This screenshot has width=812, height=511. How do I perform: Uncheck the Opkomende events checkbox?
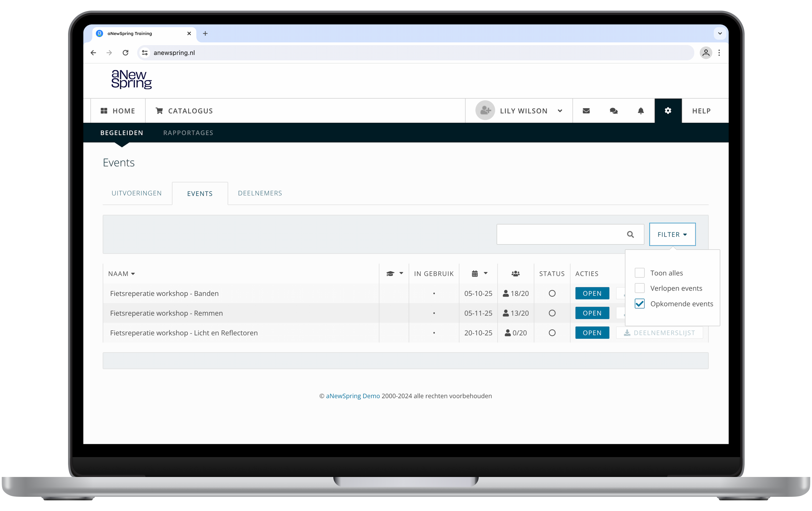pyautogui.click(x=639, y=304)
